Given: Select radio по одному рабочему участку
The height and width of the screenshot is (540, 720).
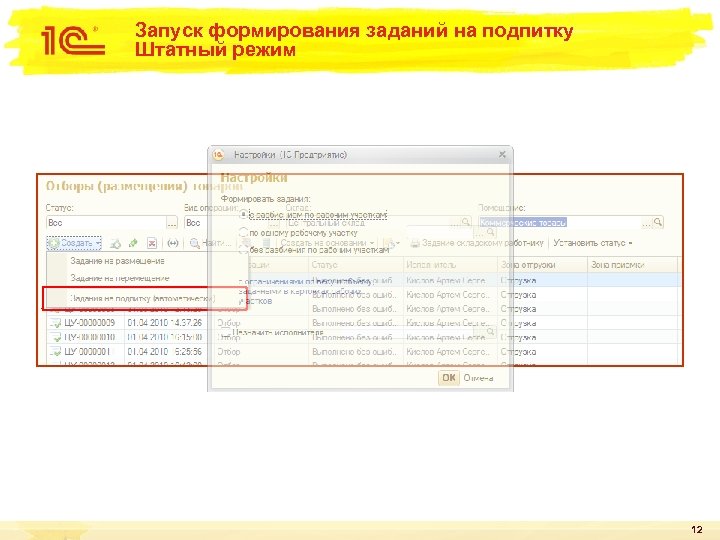Looking at the screenshot, I should point(243,232).
